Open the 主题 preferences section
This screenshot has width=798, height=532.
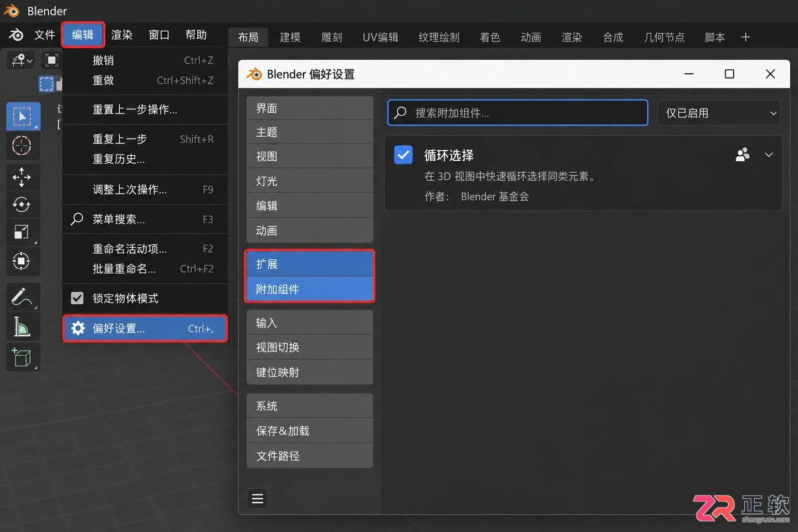310,132
